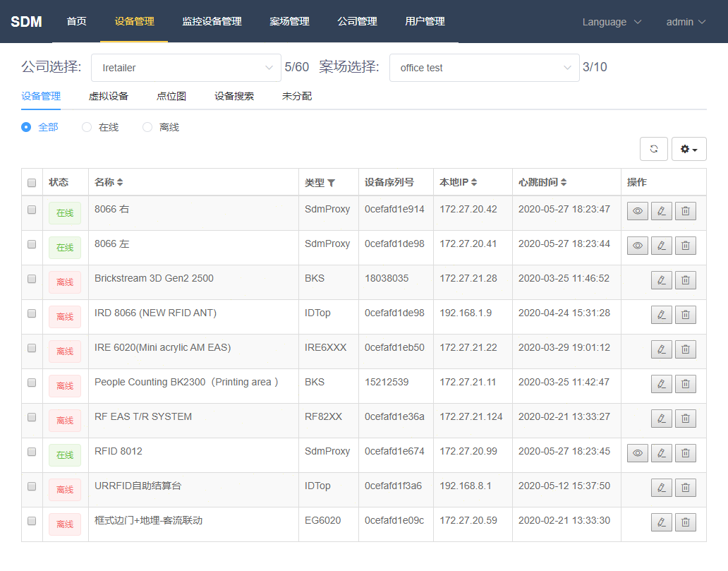This screenshot has width=728, height=571.
Task: View details of 8066 右 device
Action: (x=638, y=211)
